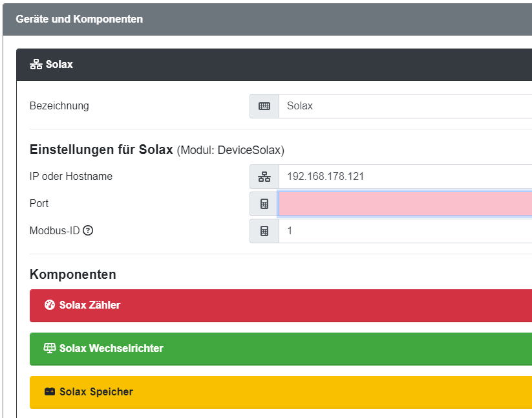The height and width of the screenshot is (418, 532).
Task: Click the Bezeichnung field containing Solax
Action: (x=405, y=106)
